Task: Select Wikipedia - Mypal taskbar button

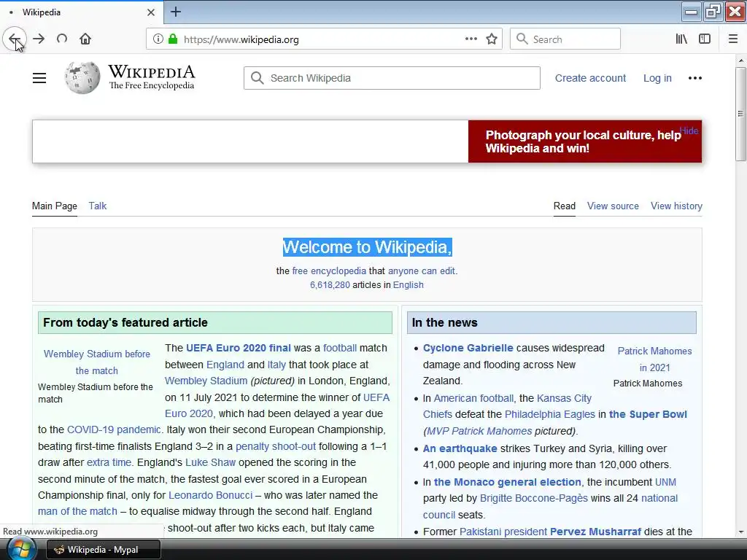Action: (x=104, y=550)
